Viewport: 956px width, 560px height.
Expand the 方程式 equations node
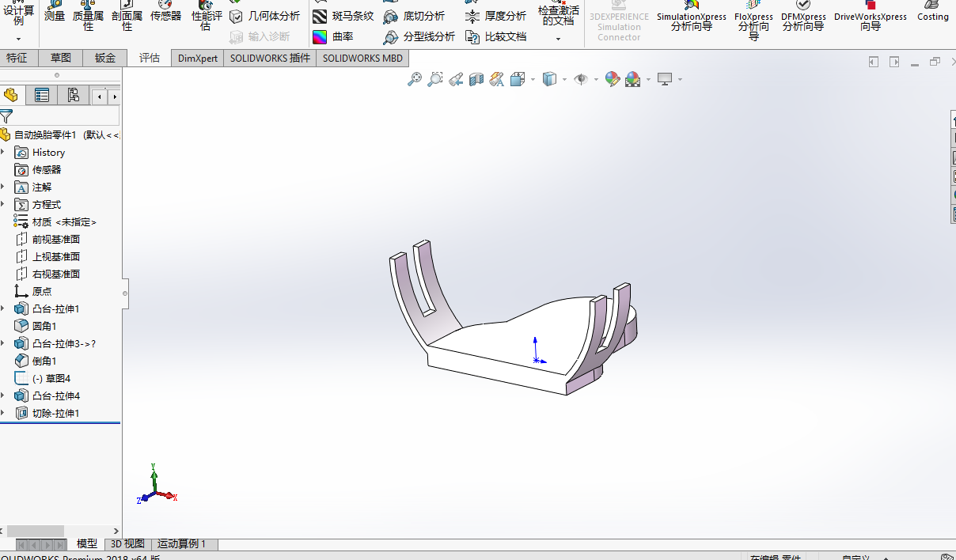click(3, 204)
